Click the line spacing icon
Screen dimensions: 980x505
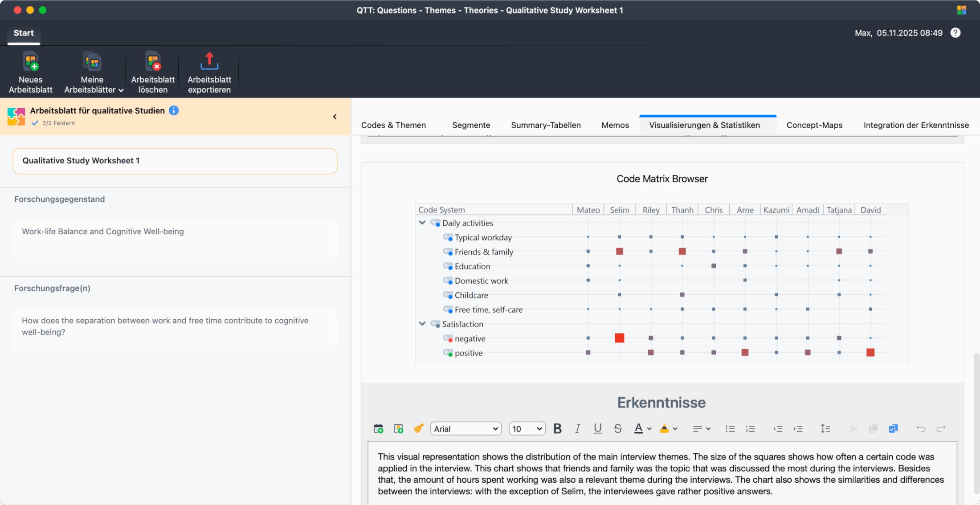click(825, 428)
